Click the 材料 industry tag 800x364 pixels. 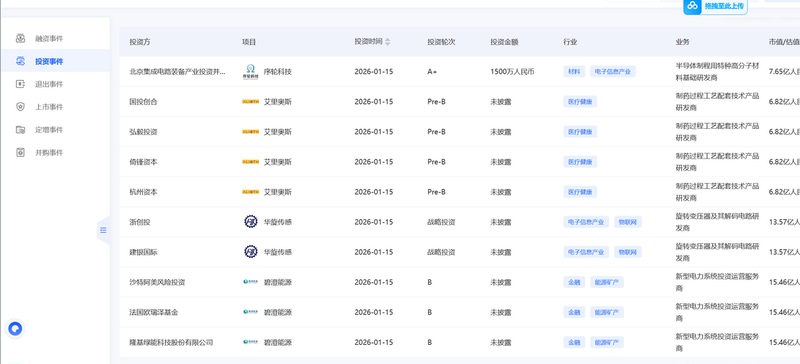coord(574,71)
